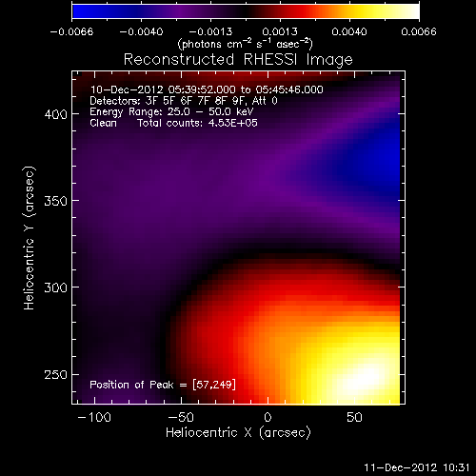Click the 'Reconstructed RHESSI Image' title
This screenshot has width=476, height=476.
point(238,59)
